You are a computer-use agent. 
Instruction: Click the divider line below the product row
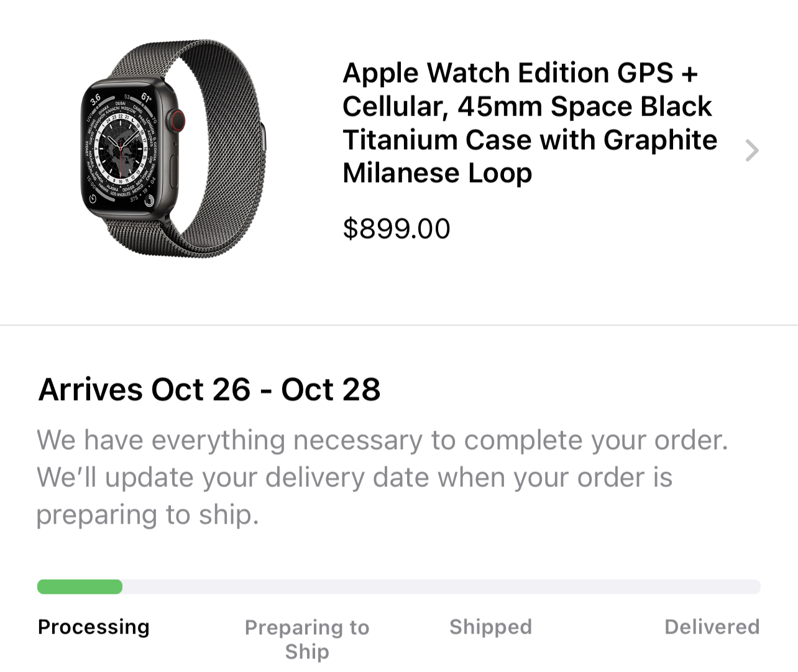pyautogui.click(x=399, y=325)
